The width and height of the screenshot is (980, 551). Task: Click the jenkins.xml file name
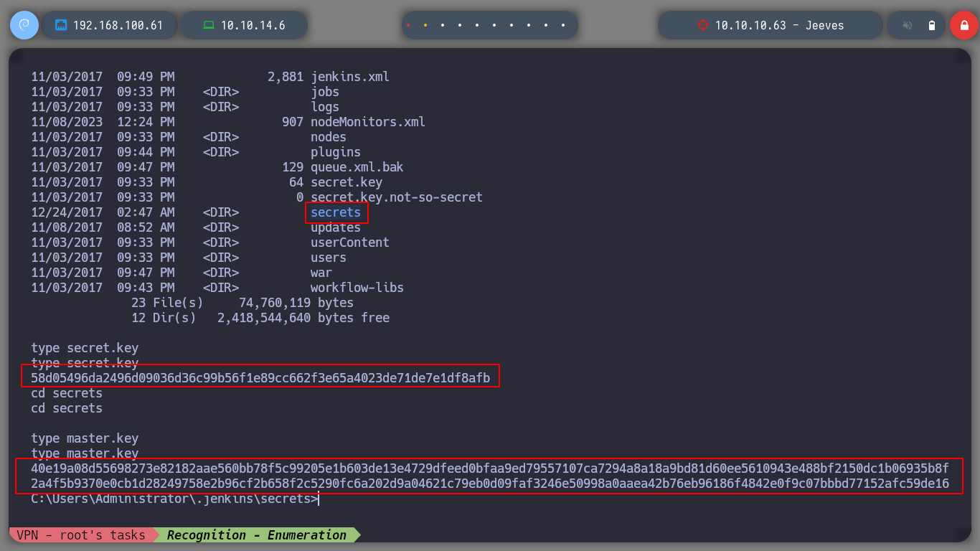point(350,77)
